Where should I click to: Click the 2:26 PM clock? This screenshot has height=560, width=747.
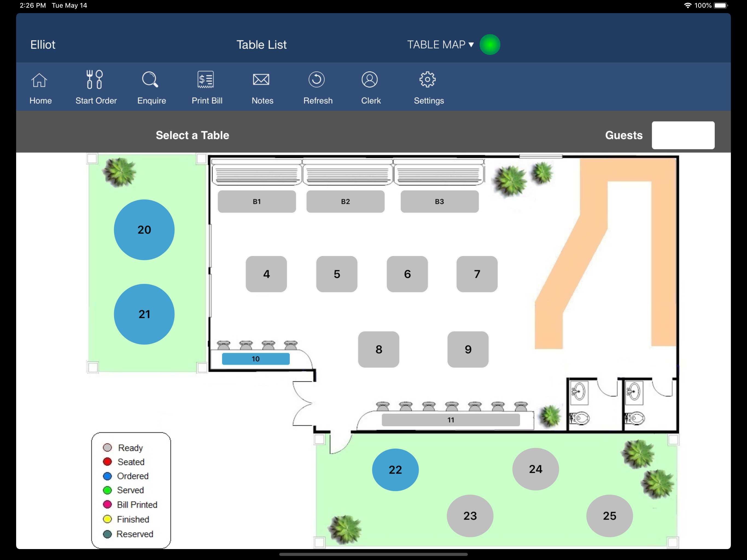click(x=33, y=5)
